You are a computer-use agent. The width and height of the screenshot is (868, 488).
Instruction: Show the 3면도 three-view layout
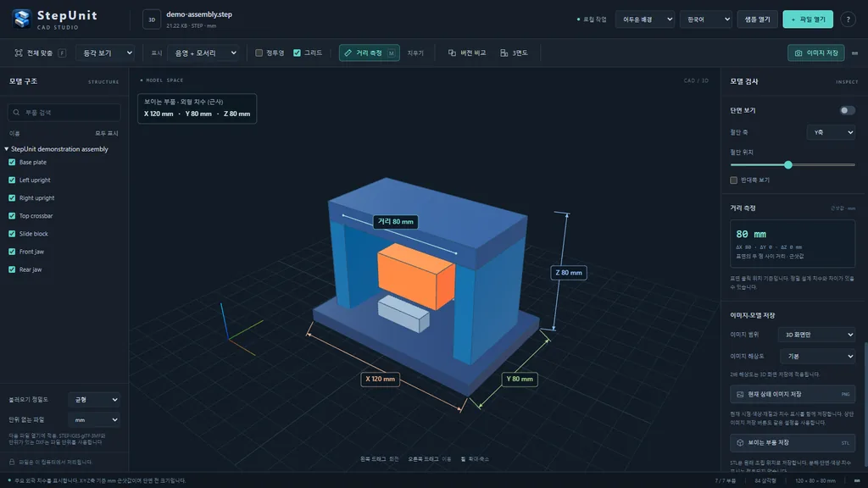point(514,53)
